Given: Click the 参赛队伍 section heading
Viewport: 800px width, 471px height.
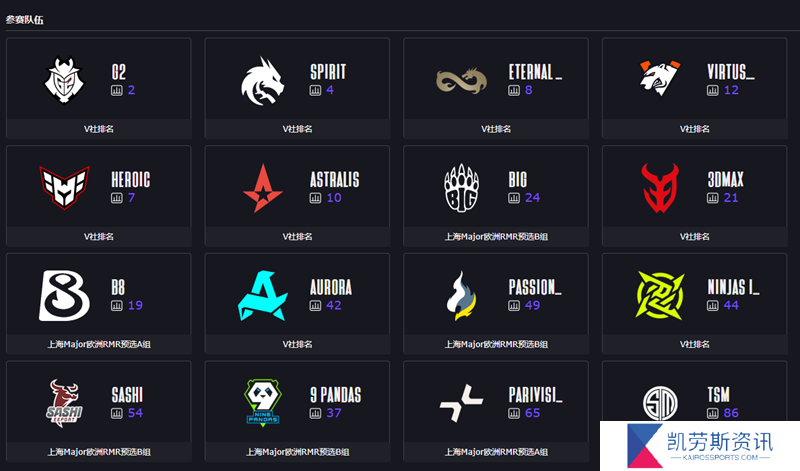Looking at the screenshot, I should (x=24, y=20).
